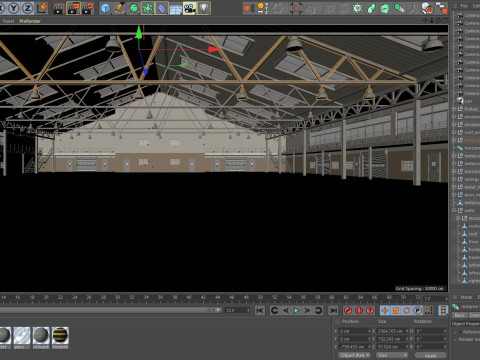480x360 pixels.
Task: Open the Floor environment objects icon
Action: (176, 8)
